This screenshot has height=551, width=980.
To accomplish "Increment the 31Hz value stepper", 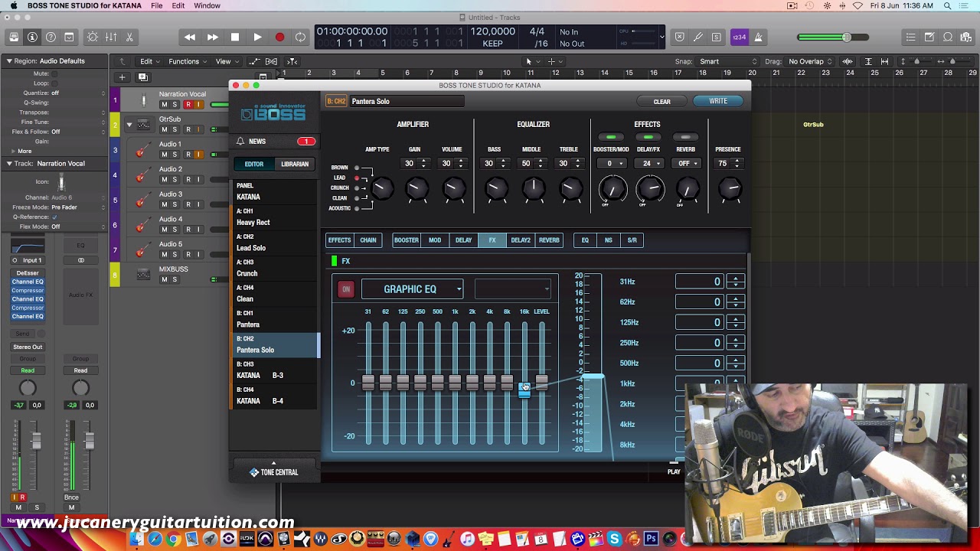I will (x=736, y=279).
